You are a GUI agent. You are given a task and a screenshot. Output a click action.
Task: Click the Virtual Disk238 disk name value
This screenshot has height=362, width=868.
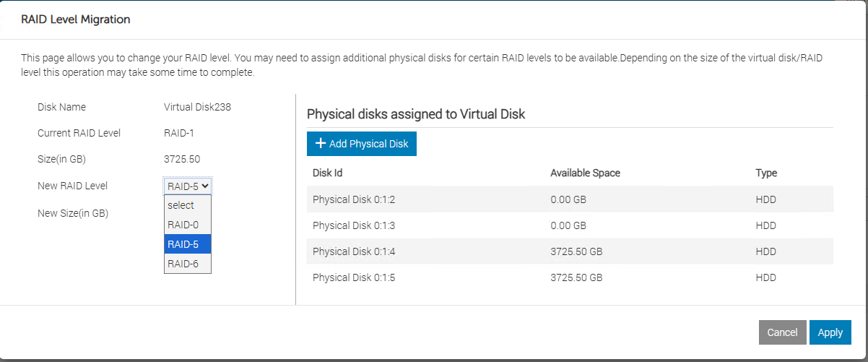197,107
